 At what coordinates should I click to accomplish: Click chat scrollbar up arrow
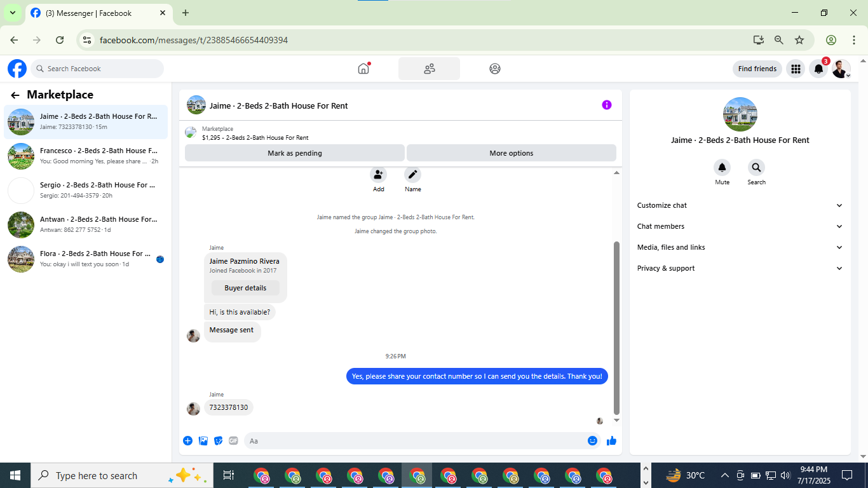click(616, 173)
